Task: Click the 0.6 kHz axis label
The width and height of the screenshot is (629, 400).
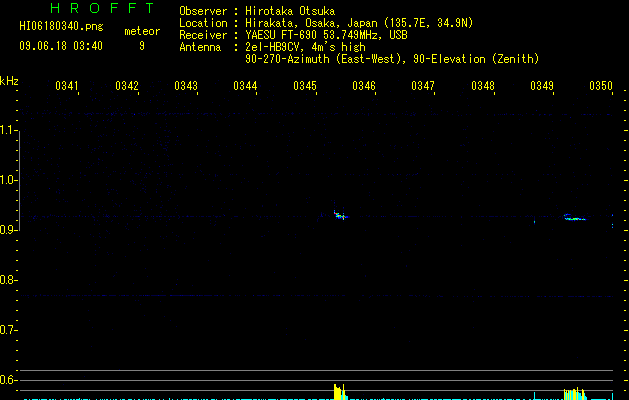Action: 8,380
